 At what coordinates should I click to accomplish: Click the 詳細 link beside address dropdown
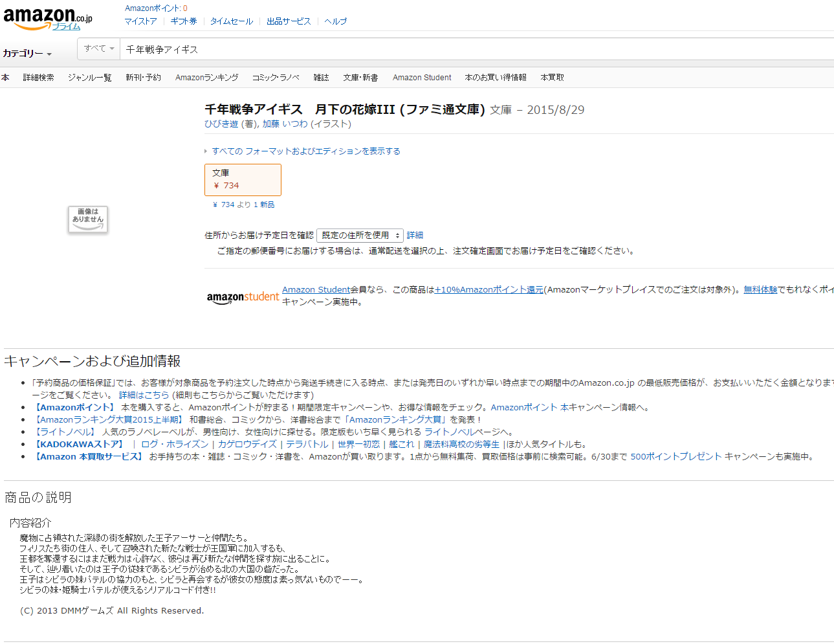(x=415, y=236)
